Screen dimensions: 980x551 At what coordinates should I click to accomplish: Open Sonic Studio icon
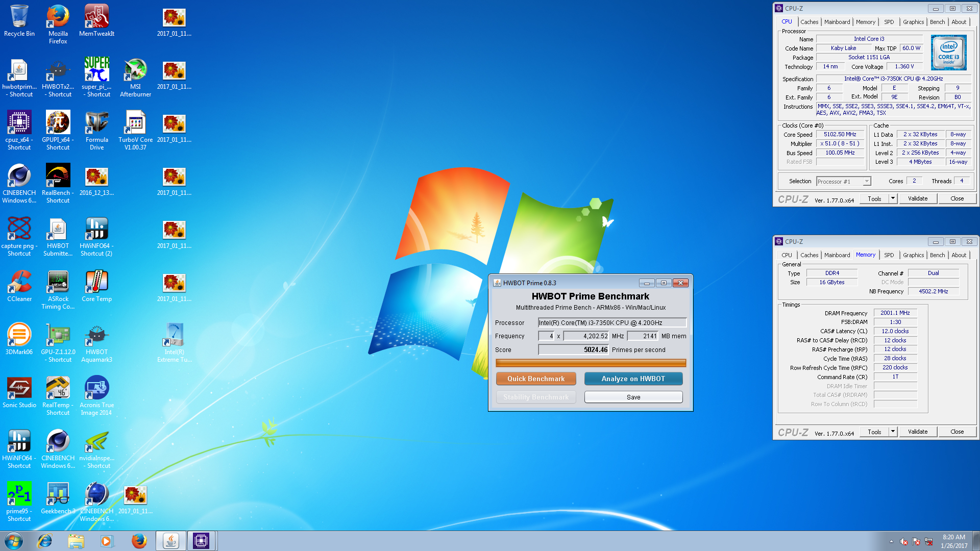(x=19, y=392)
